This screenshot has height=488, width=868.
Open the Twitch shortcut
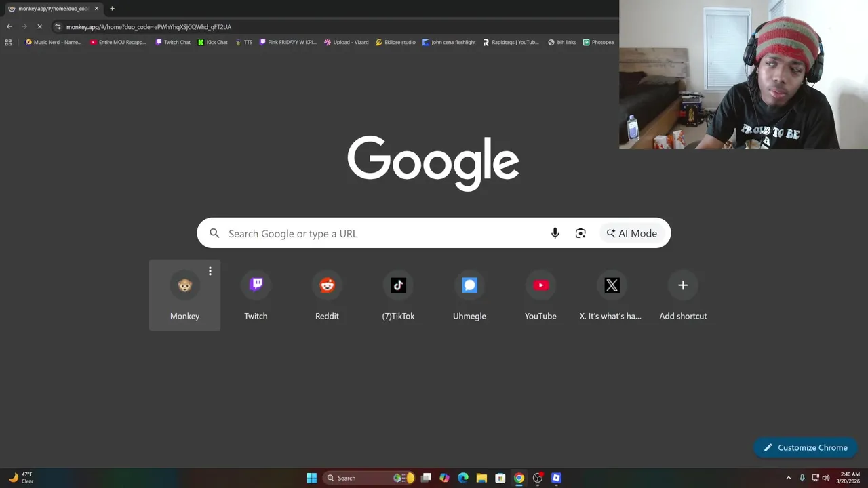256,296
